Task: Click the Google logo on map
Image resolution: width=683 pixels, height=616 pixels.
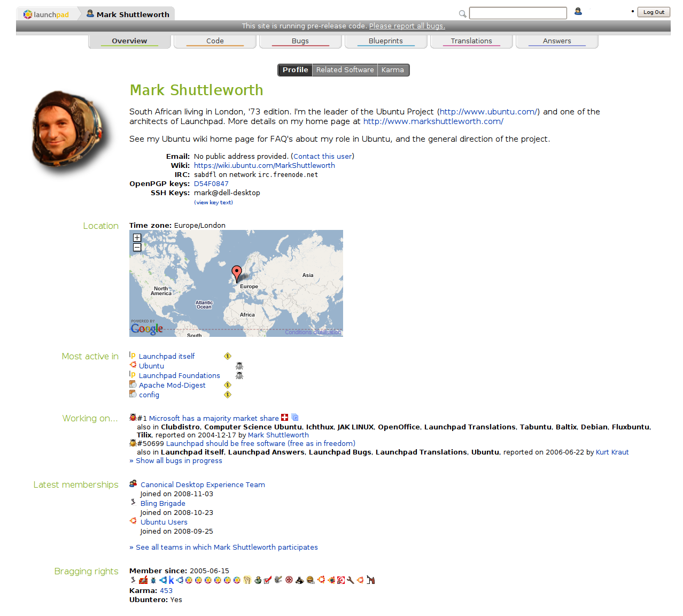Action: 147,328
